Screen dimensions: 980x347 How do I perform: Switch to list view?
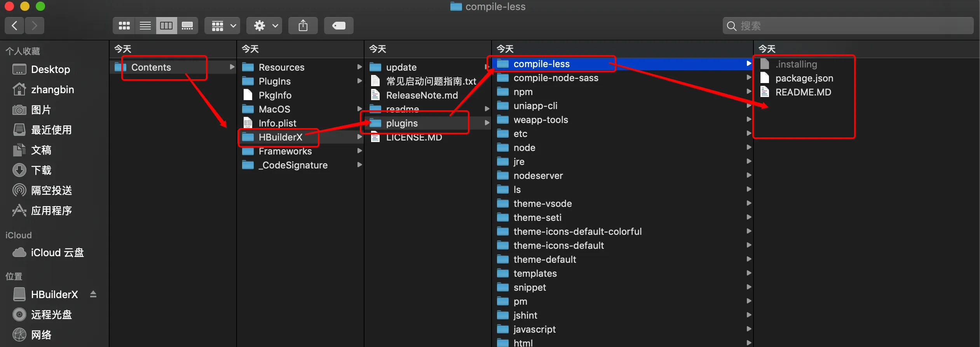click(x=145, y=26)
